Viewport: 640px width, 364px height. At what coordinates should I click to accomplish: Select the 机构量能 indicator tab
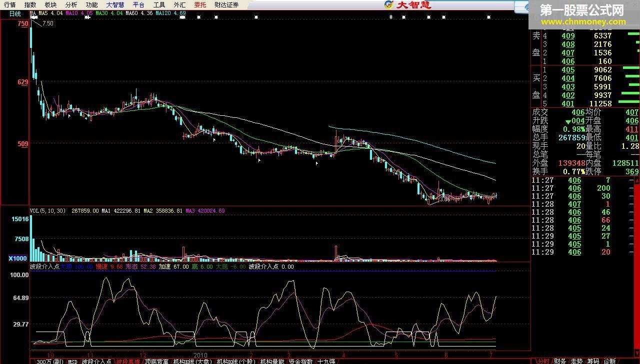click(x=272, y=361)
